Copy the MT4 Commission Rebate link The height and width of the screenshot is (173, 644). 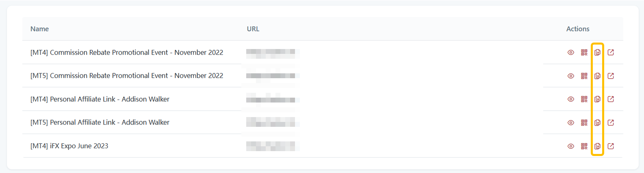(597, 52)
